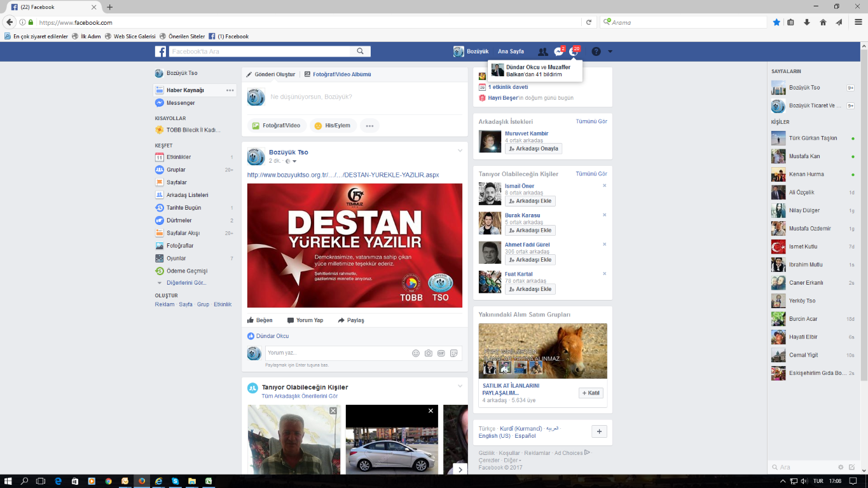Click Arkadaşı Onayla for Muruvvet Kambir
Viewport: 868px width, 488px height.
click(x=534, y=149)
